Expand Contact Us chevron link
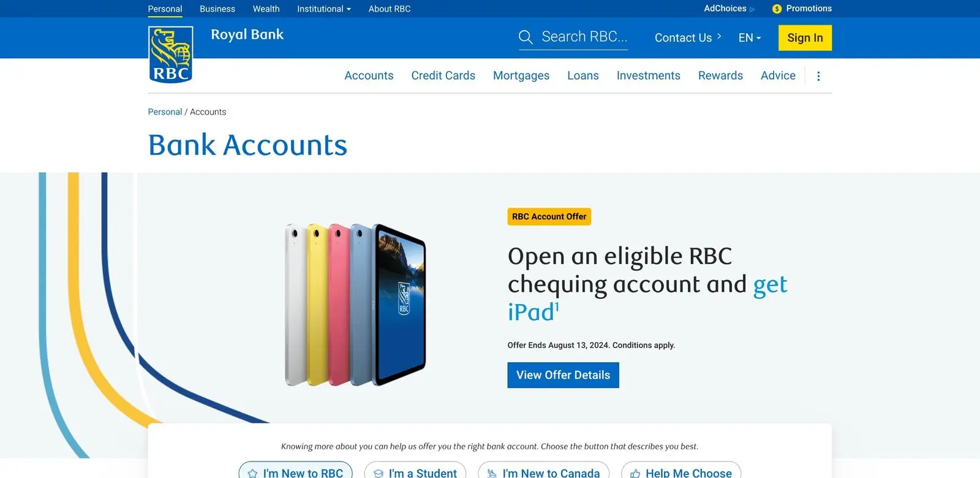 (688, 37)
